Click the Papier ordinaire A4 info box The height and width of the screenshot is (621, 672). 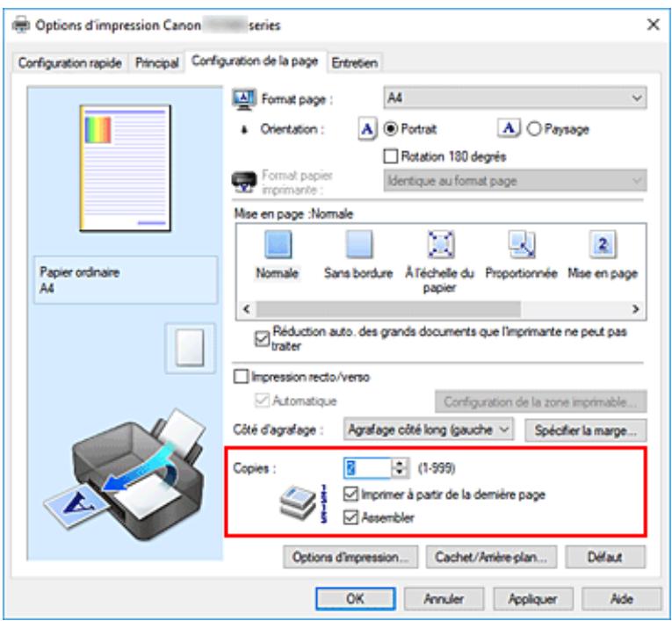click(x=125, y=280)
